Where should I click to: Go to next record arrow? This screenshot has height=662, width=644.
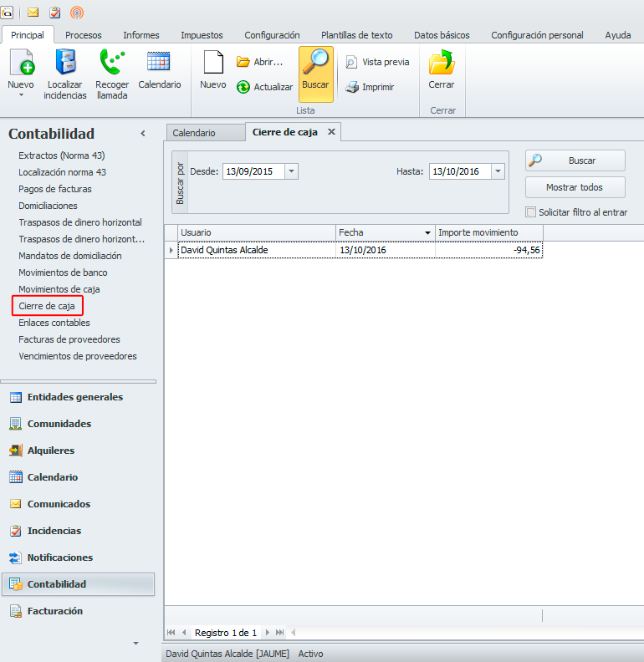(x=267, y=633)
